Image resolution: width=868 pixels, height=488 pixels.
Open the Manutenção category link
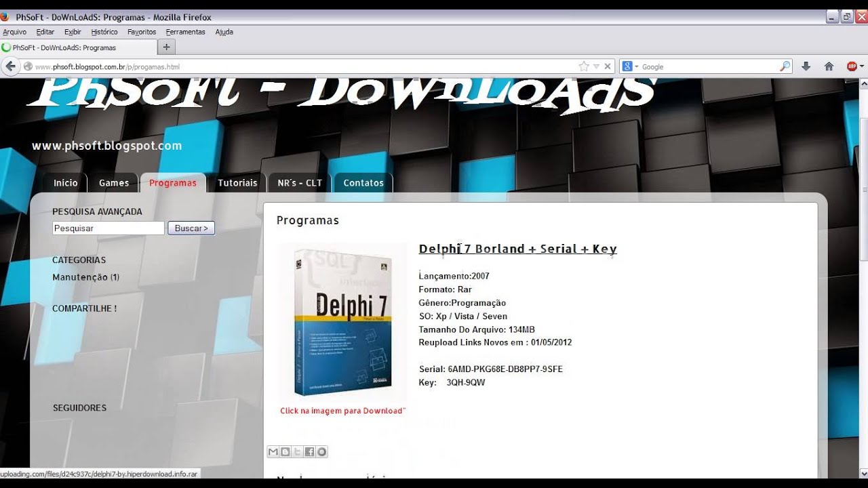[79, 277]
